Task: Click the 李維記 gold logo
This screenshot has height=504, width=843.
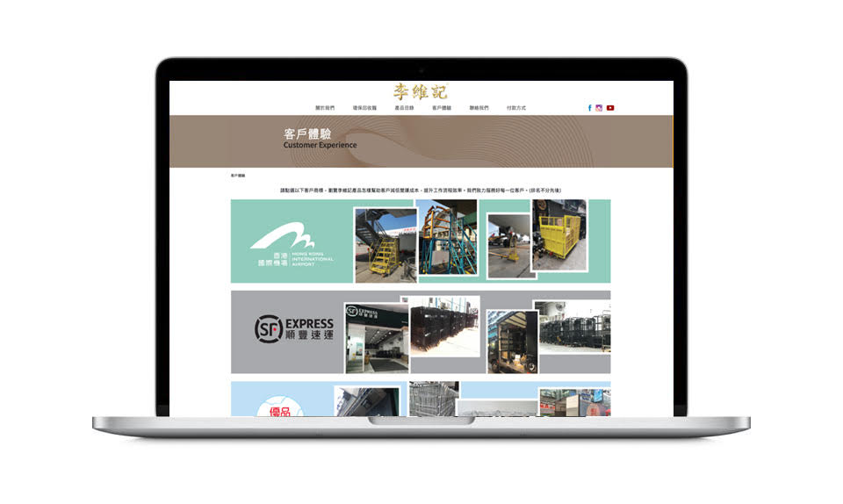Action: (421, 92)
